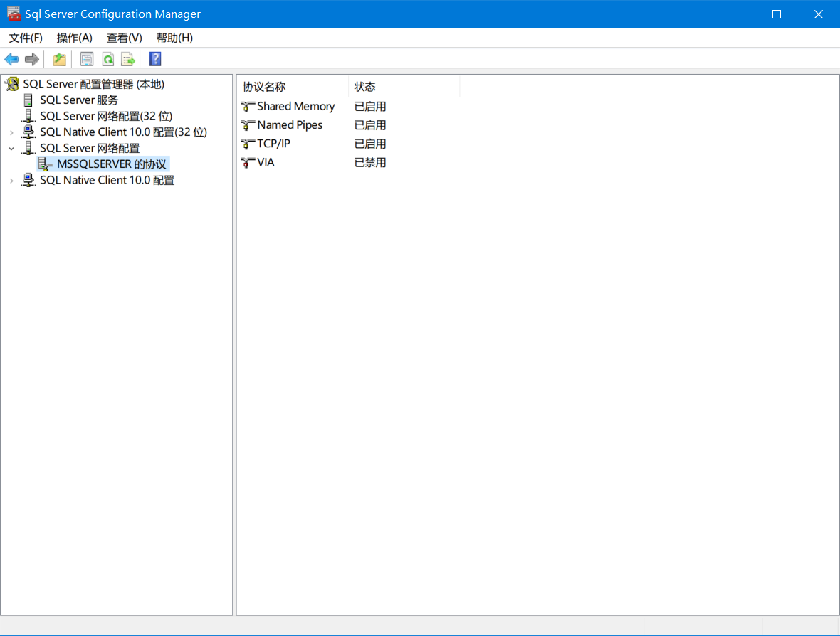Open the 文件(F) menu
Screen dimensions: 840x636
pyautogui.click(x=26, y=38)
